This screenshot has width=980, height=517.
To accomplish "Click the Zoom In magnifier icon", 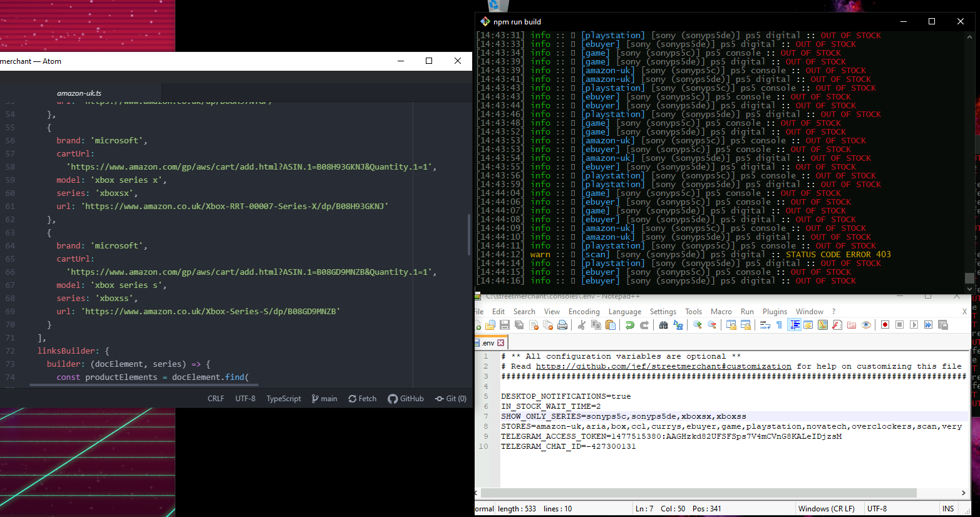I will (x=698, y=325).
